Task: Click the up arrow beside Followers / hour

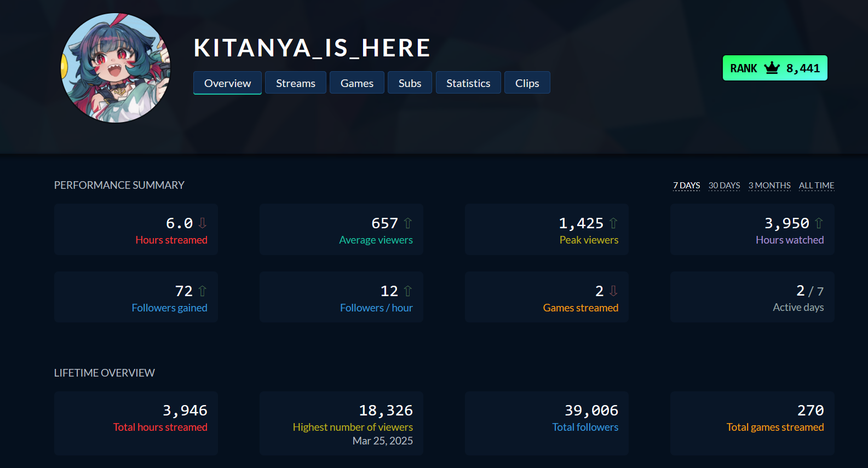Action: [x=407, y=291]
